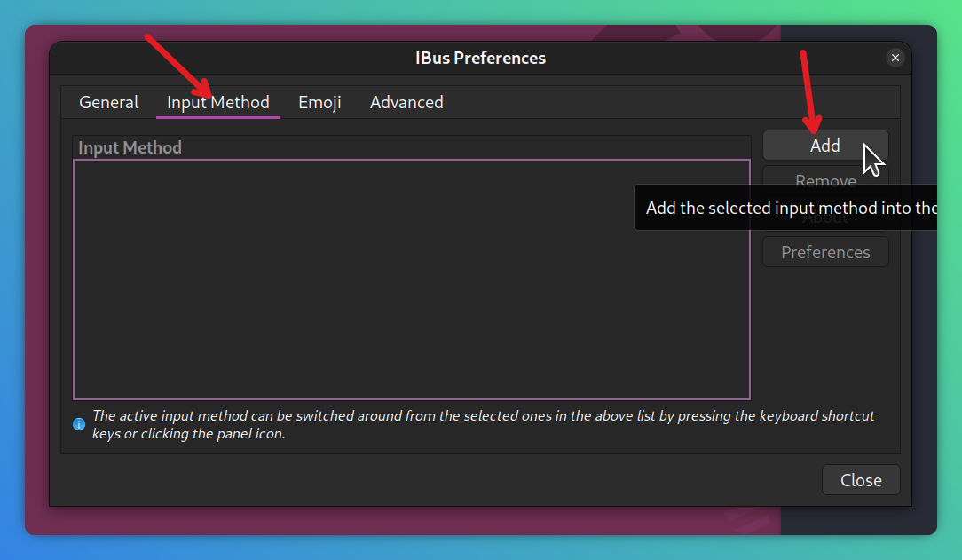Click the partially hidden Remove button

pos(825,175)
